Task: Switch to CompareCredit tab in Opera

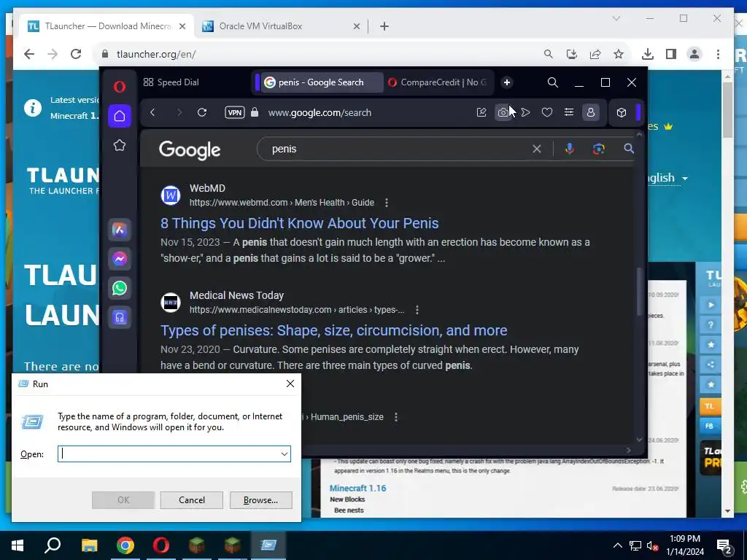Action: coord(438,82)
